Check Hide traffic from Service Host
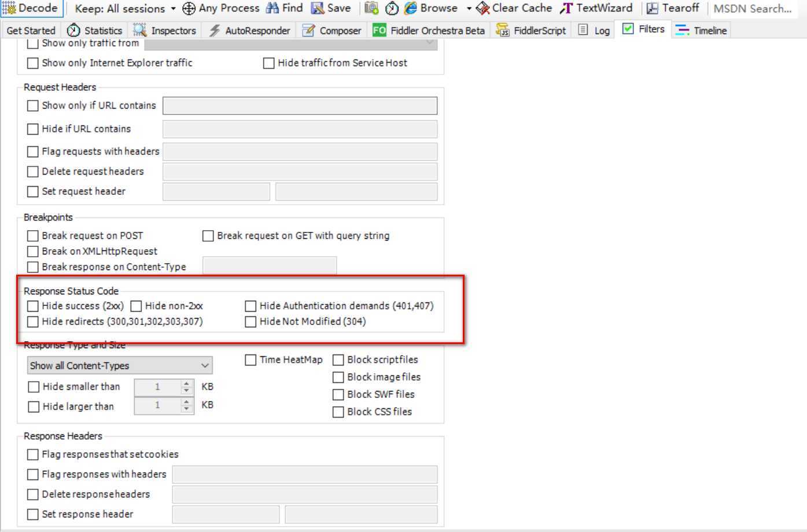The height and width of the screenshot is (532, 807). 268,63
